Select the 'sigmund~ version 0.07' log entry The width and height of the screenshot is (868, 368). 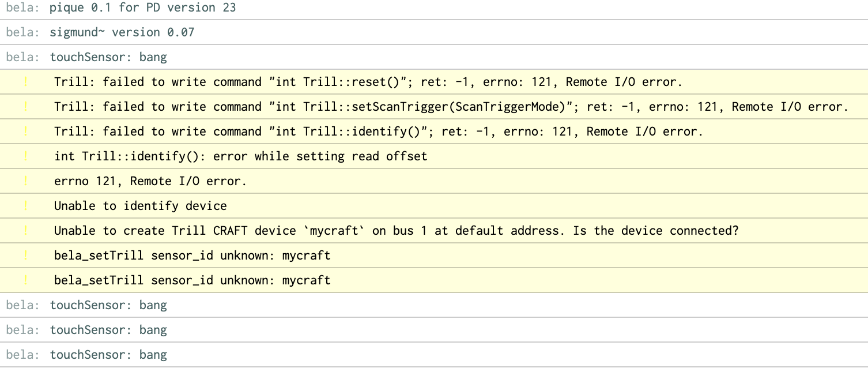[x=122, y=32]
